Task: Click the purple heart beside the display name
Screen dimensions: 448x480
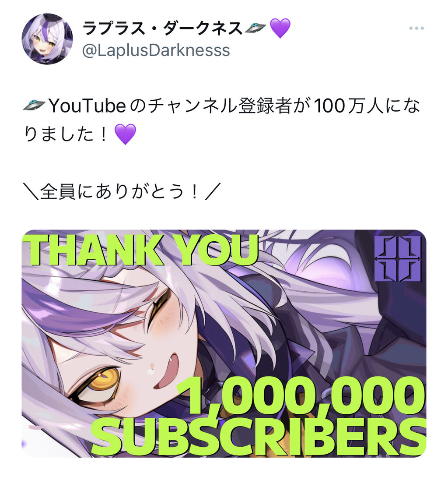Action: point(280,28)
